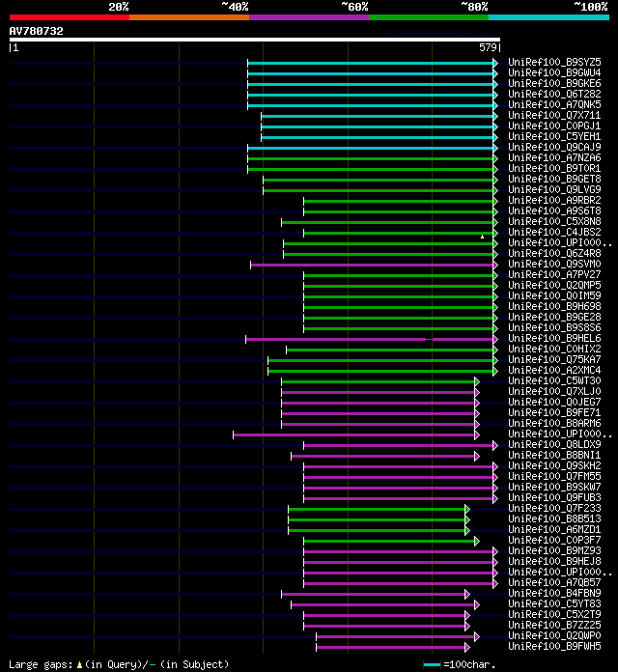This screenshot has width=618, height=672.
Task: Open hit UniRef100_B9GWU4
Action: coord(554,72)
